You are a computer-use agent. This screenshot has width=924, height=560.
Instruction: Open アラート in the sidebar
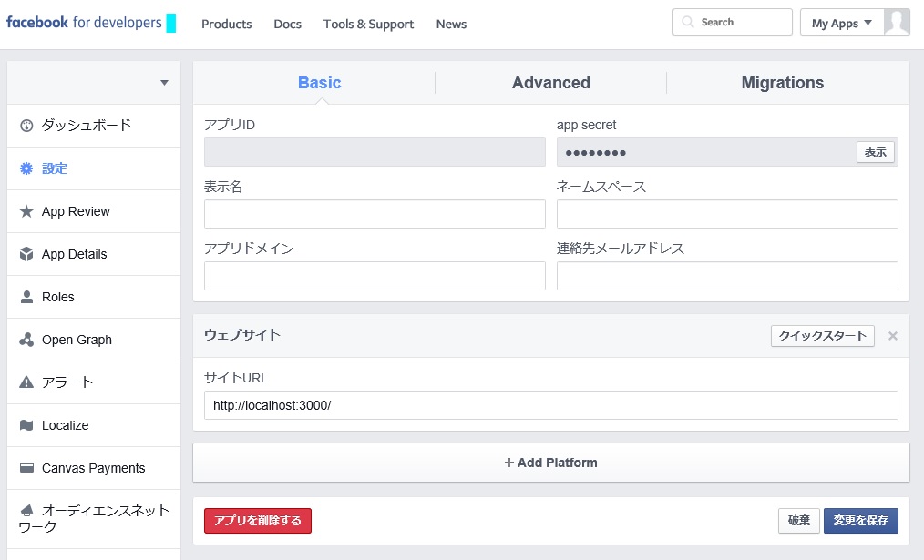tap(94, 382)
